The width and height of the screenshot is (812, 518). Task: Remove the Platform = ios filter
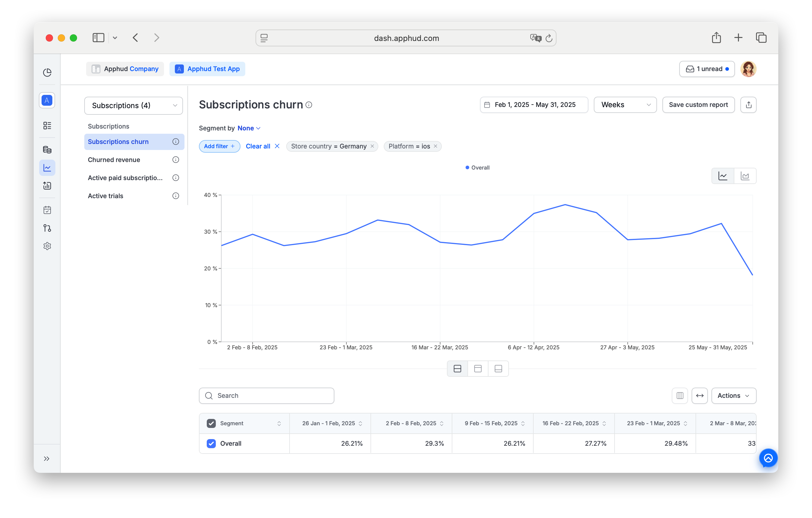[x=435, y=146]
